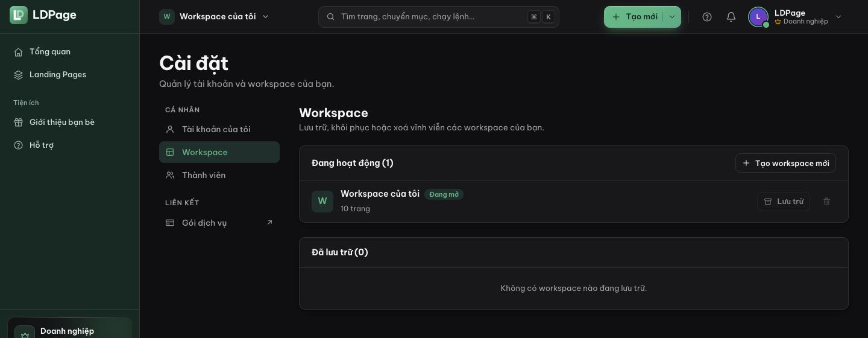Click the external-link arrow beside Gói dịch vụ
868x338 pixels.
tap(269, 223)
